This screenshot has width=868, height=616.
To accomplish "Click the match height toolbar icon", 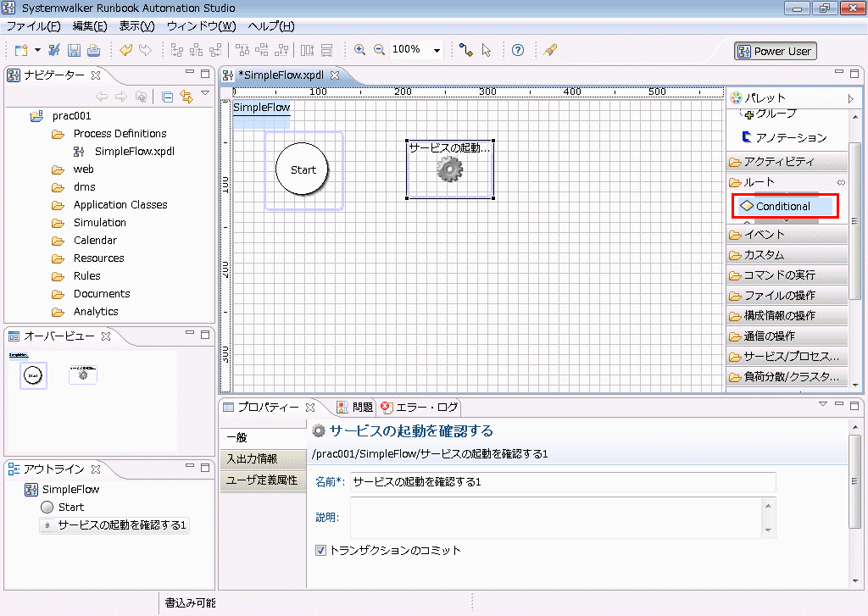I will [x=326, y=50].
